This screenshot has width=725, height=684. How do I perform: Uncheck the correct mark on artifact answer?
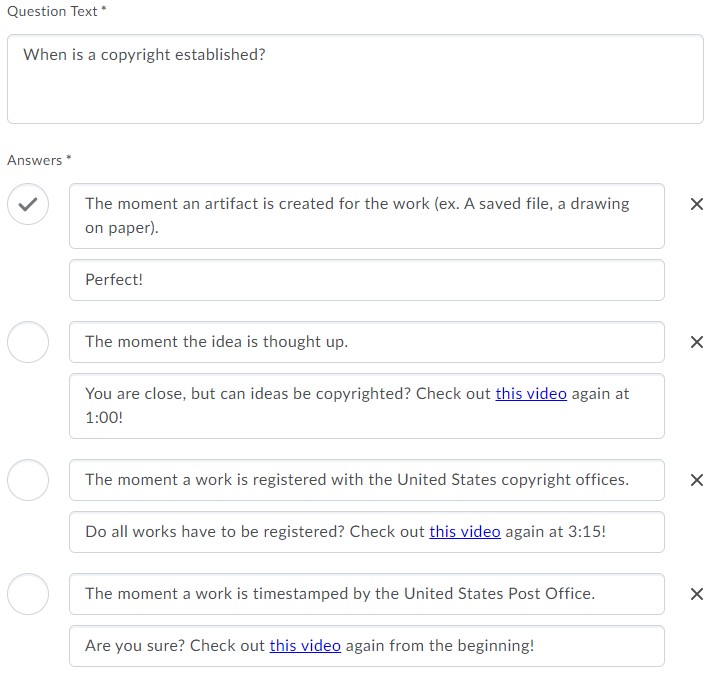(28, 204)
